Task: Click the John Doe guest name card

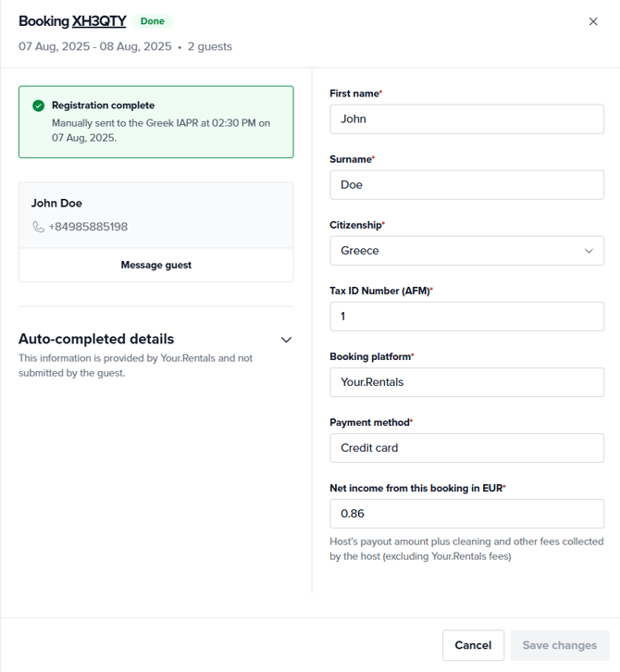Action: pyautogui.click(x=57, y=204)
